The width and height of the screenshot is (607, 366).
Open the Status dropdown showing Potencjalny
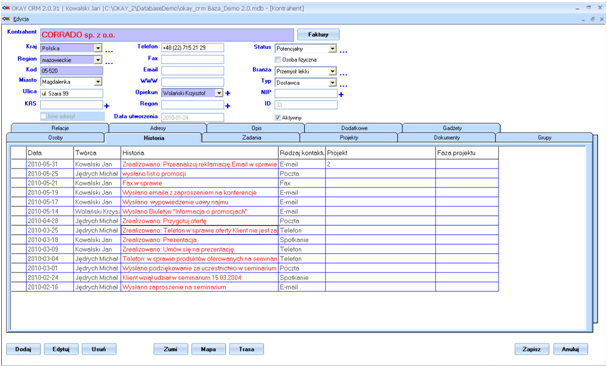pyautogui.click(x=333, y=49)
